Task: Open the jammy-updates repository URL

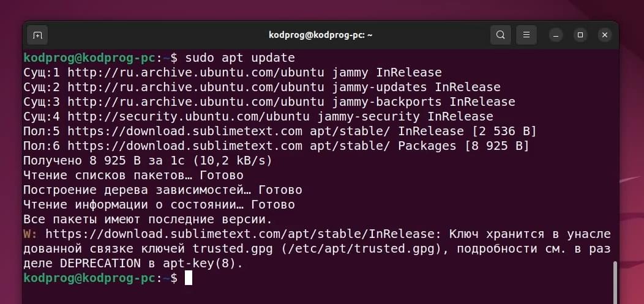Action: click(x=196, y=87)
